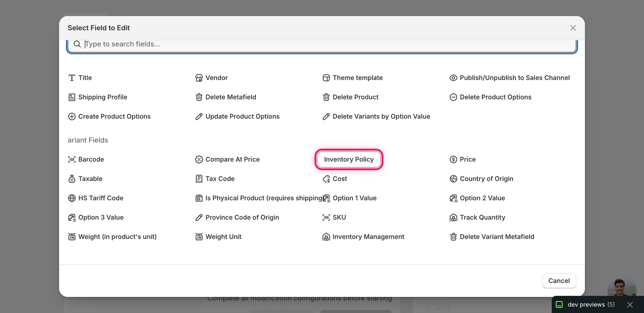Choose Is Physical Product (requires shipping)
The image size is (644, 313).
[x=258, y=198]
